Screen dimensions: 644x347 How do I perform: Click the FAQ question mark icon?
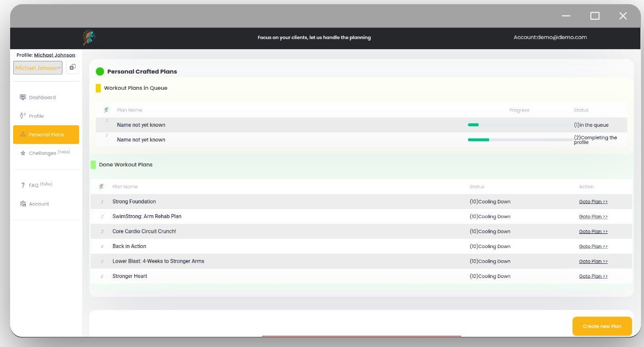click(23, 185)
